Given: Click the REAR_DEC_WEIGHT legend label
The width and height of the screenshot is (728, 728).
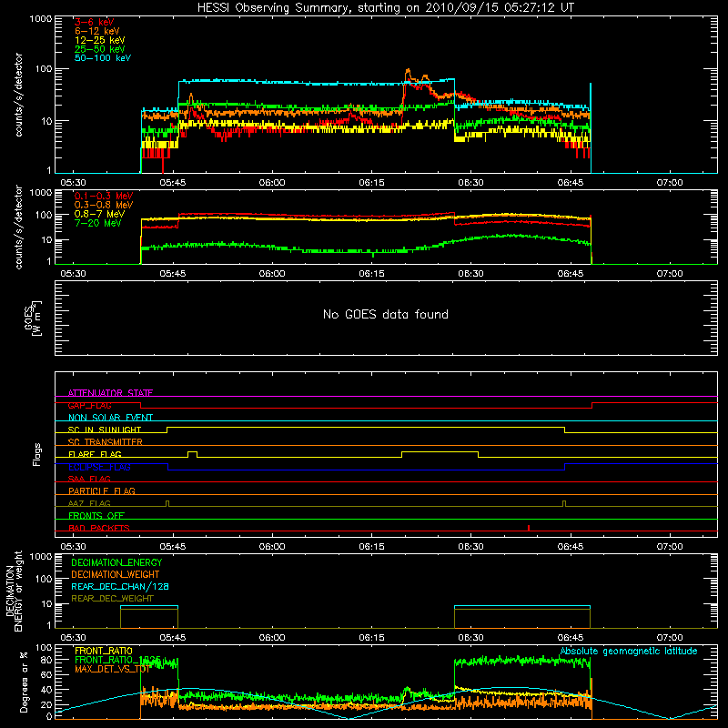Looking at the screenshot, I should point(112,599).
